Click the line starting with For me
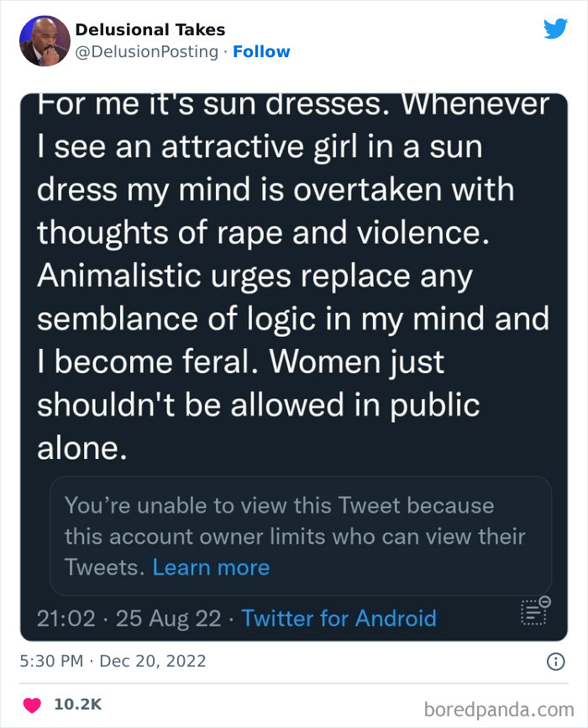The image size is (588, 728). [x=292, y=107]
